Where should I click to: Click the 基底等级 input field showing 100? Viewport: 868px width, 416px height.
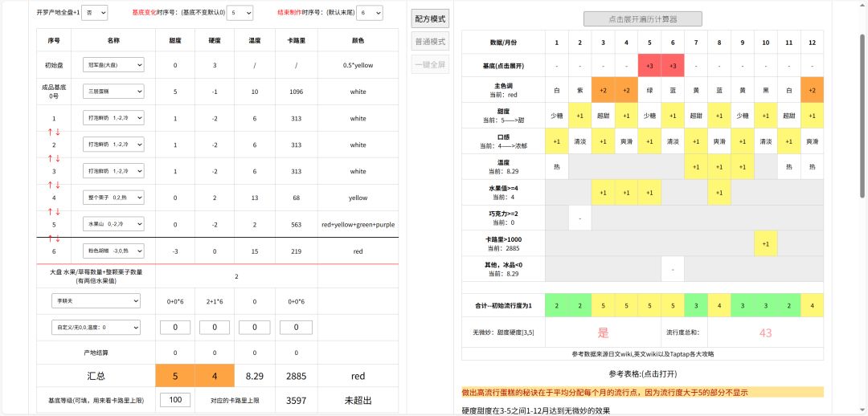(175, 399)
